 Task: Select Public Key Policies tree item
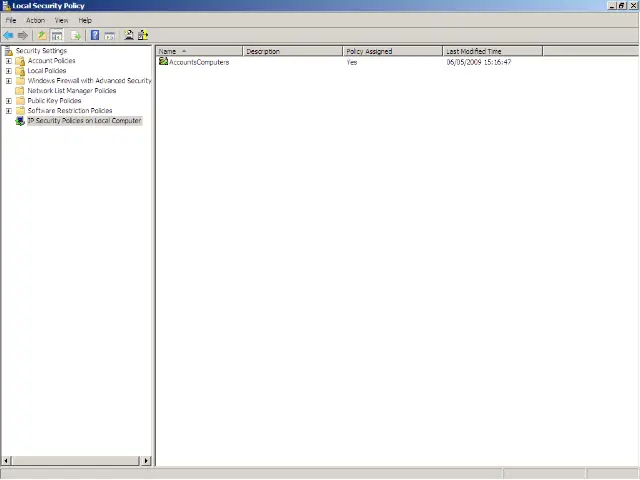click(x=54, y=100)
